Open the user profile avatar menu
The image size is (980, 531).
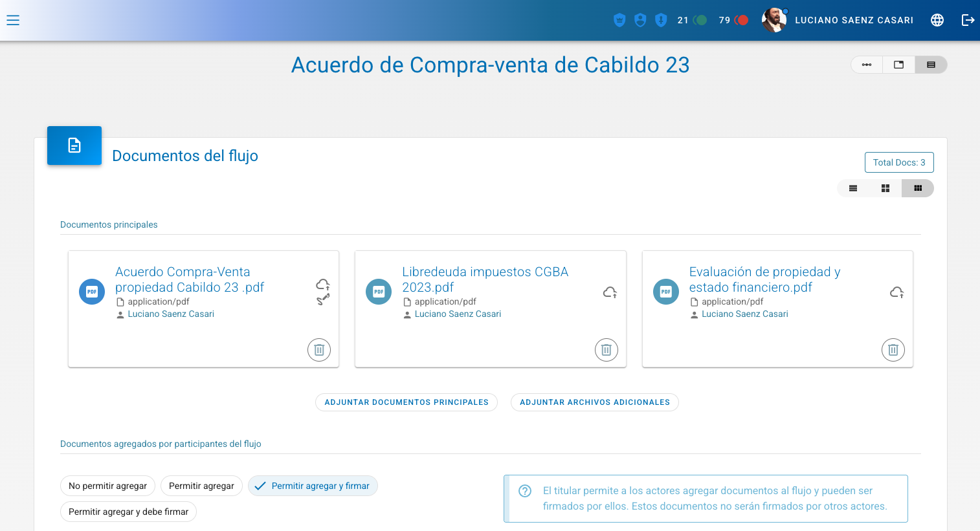(774, 20)
